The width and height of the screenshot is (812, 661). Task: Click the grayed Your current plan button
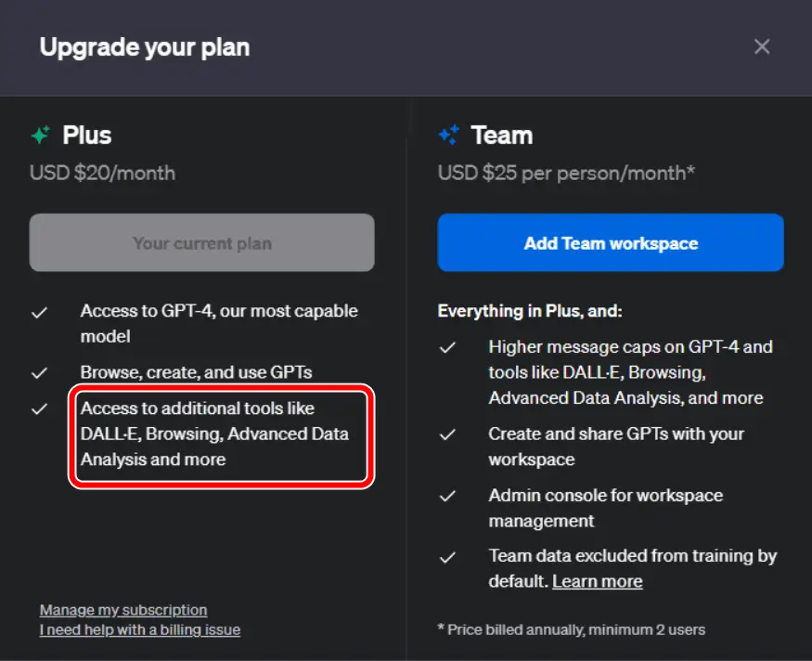pyautogui.click(x=201, y=243)
